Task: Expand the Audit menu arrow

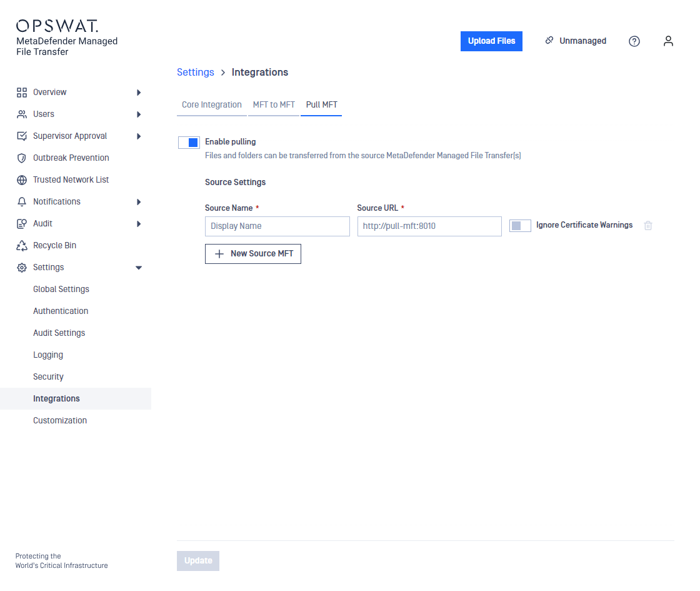Action: (x=139, y=224)
